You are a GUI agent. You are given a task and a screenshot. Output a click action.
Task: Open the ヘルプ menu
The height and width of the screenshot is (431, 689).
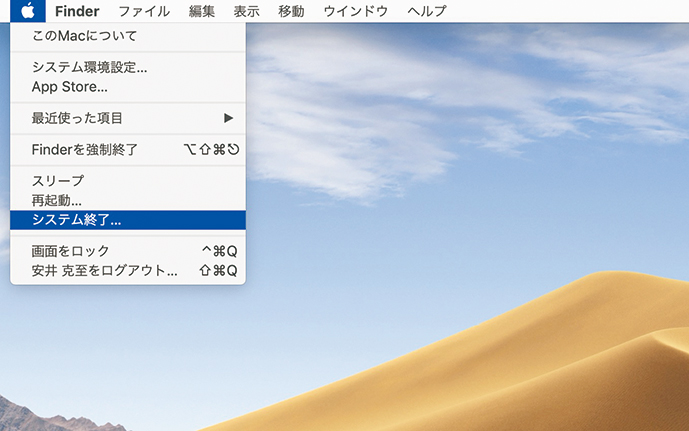pos(421,11)
